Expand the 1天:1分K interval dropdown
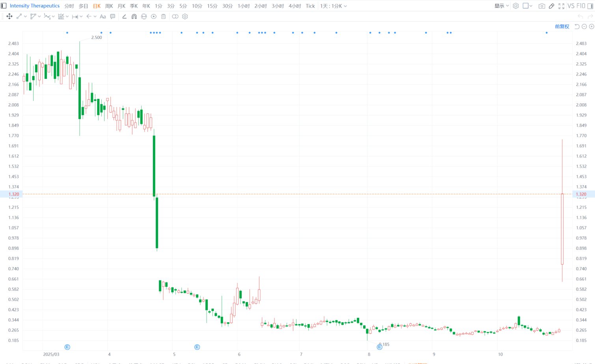 pyautogui.click(x=333, y=6)
